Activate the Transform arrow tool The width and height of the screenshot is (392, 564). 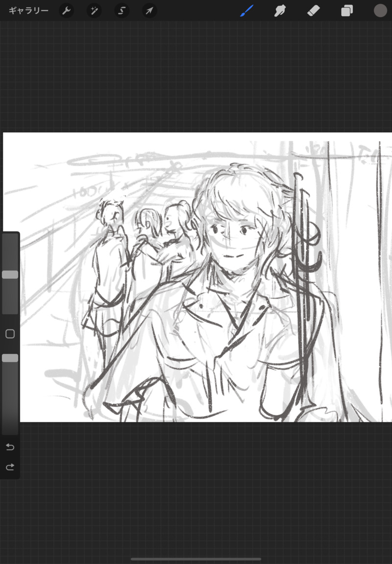pos(149,11)
